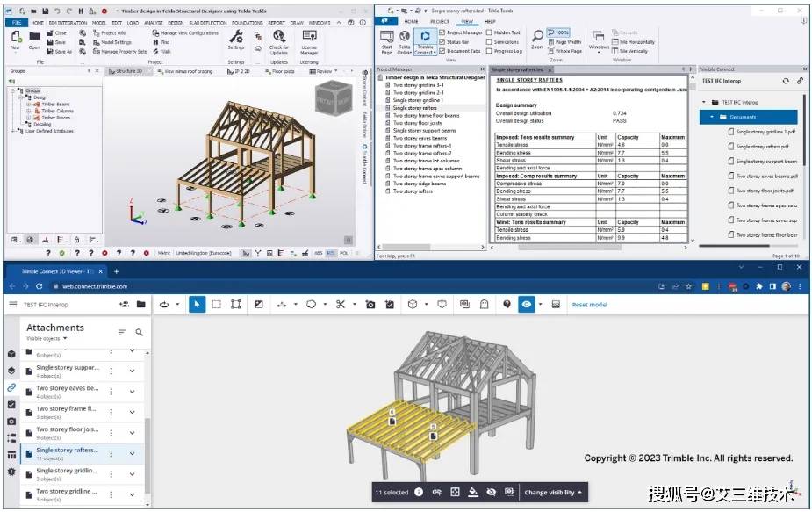Select Two storey ridge beams in Project Manager
The height and width of the screenshot is (512, 812).
pos(419,184)
